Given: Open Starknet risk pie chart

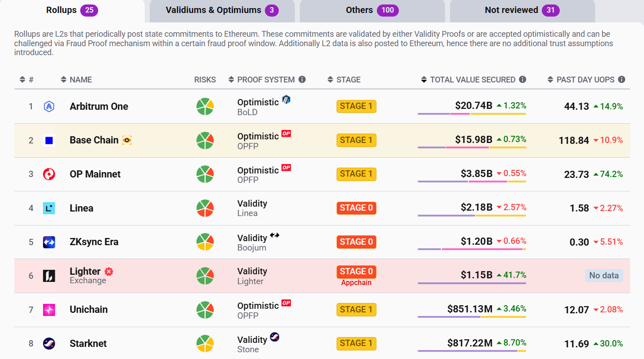Looking at the screenshot, I should pyautogui.click(x=205, y=344).
